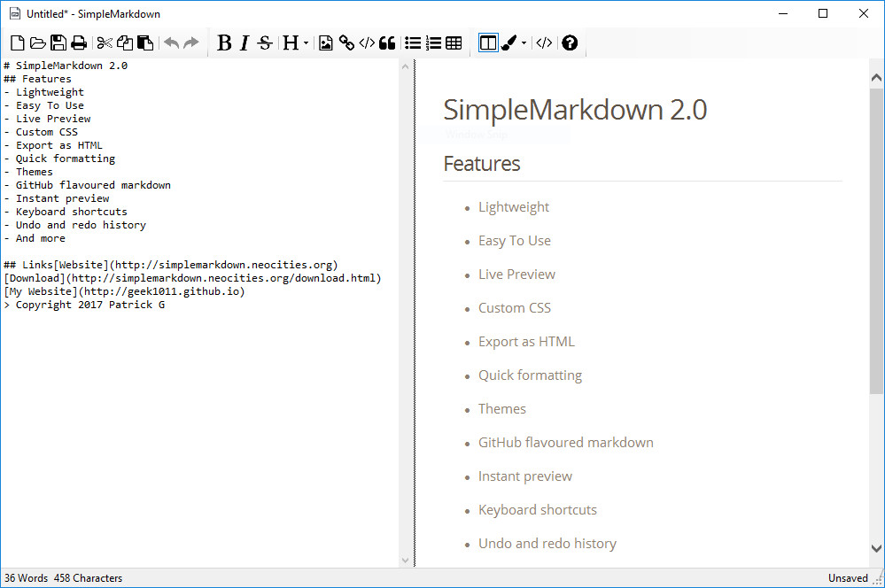Screen dimensions: 885x588
Task: Insert a table
Action: (x=454, y=43)
